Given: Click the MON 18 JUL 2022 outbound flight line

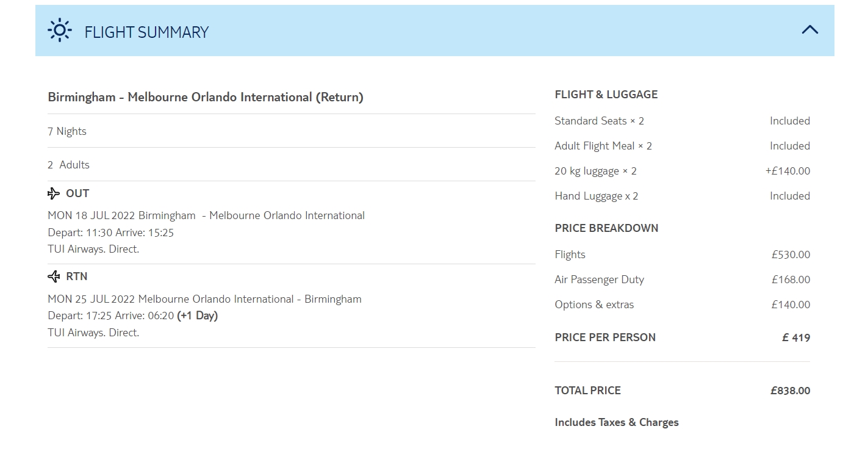Looking at the screenshot, I should [x=206, y=215].
